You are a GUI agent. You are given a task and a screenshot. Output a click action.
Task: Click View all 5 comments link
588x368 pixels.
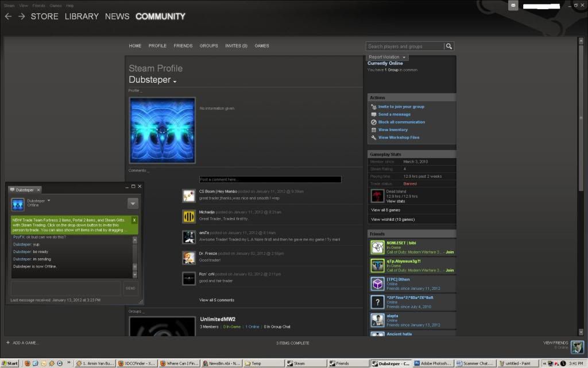click(216, 300)
